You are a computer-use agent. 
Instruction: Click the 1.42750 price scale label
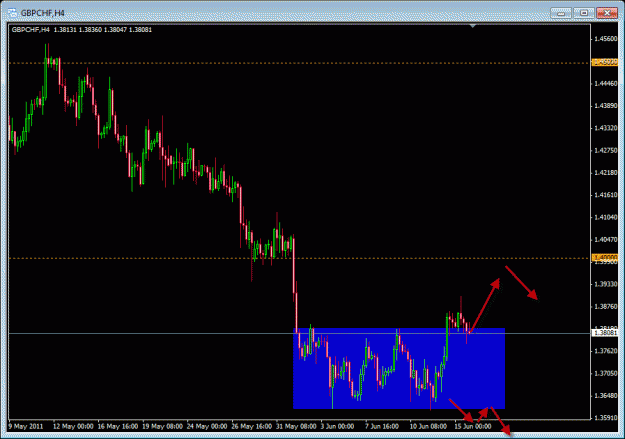pos(605,150)
